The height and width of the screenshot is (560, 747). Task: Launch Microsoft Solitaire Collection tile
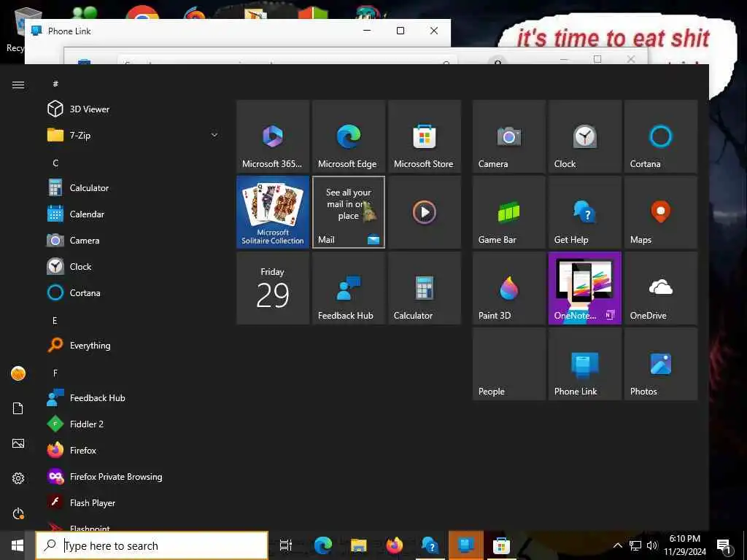273,212
